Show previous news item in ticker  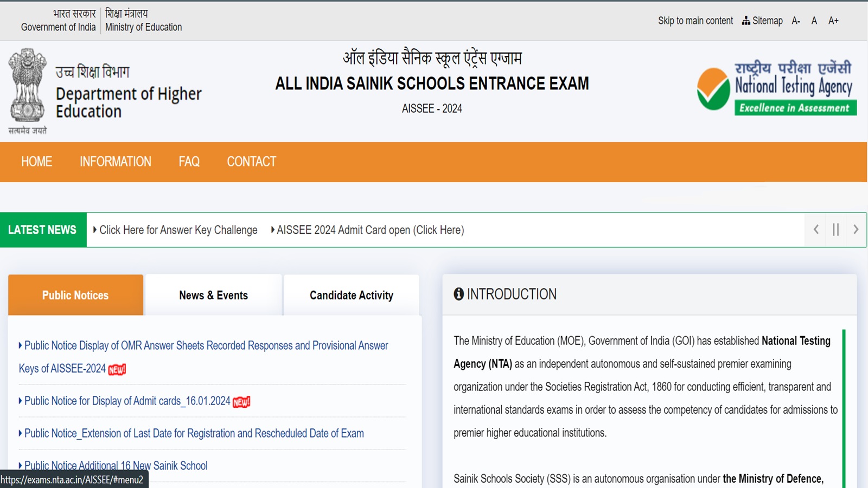816,230
